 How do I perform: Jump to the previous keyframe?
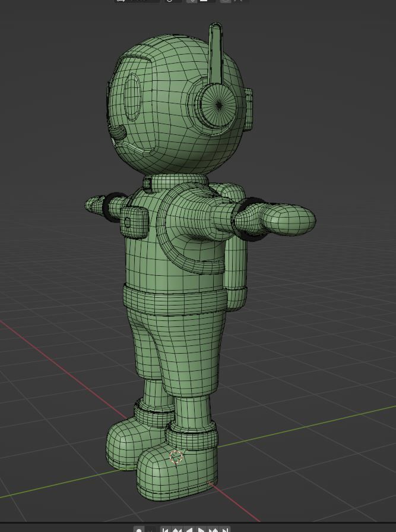coord(177,530)
